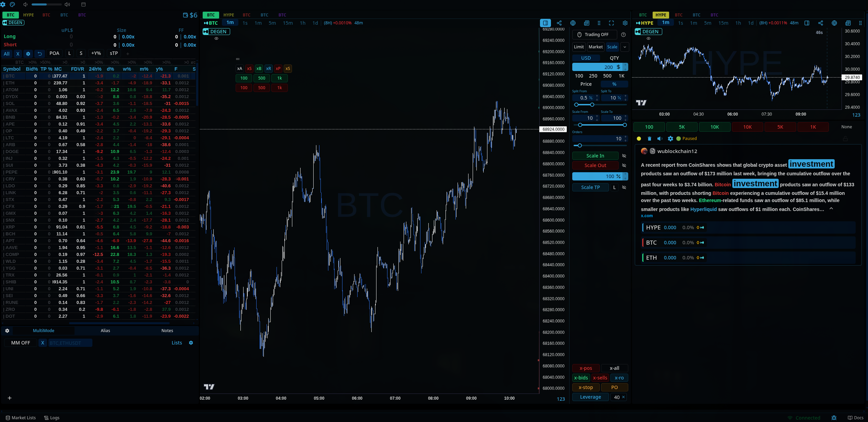The height and width of the screenshot is (422, 868).
Task: Select the USD sizing option
Action: (586, 58)
